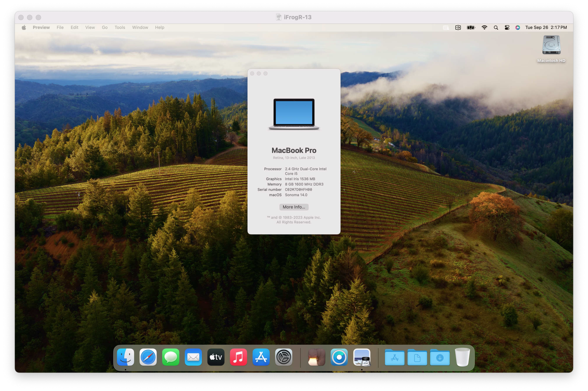The height and width of the screenshot is (391, 588).
Task: Open Finder from the Dock
Action: coord(126,357)
